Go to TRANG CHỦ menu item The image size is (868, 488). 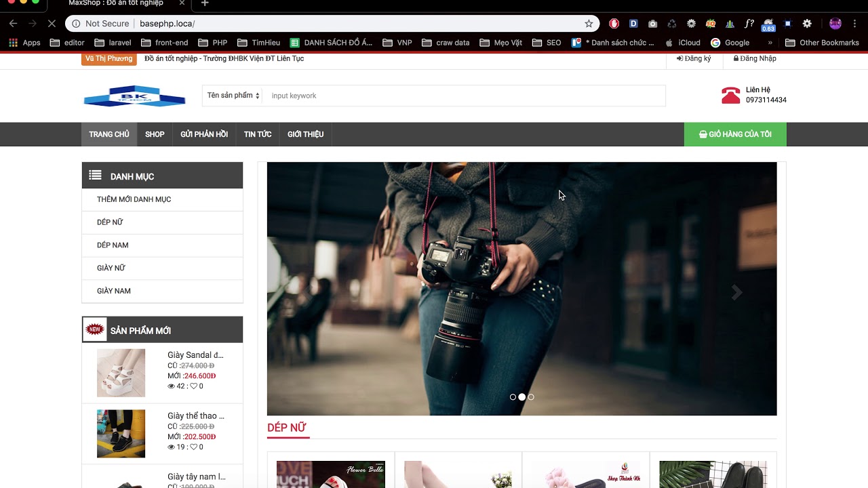click(x=109, y=134)
